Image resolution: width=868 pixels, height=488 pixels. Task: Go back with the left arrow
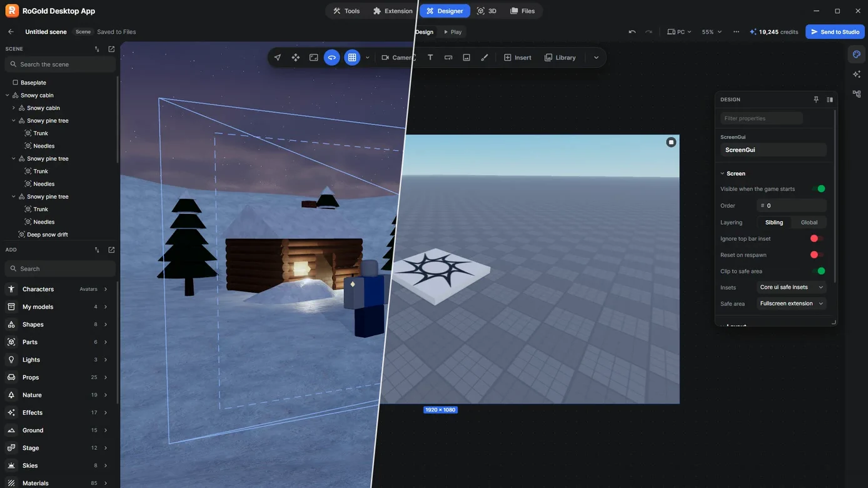[11, 32]
